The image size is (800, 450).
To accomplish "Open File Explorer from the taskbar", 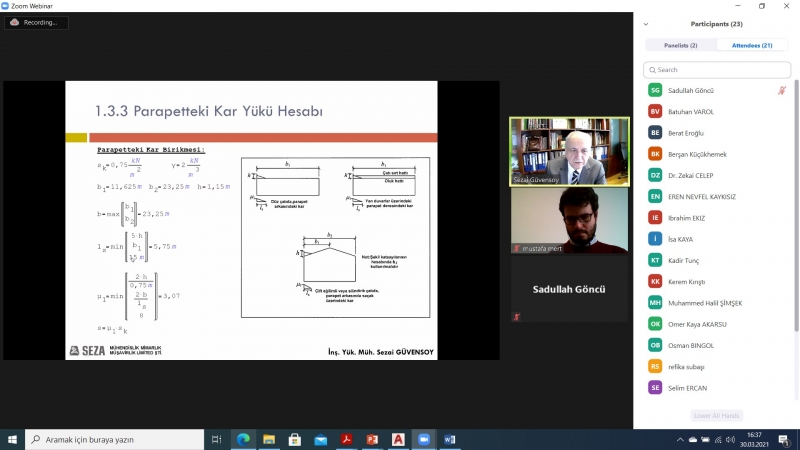I will click(x=268, y=439).
